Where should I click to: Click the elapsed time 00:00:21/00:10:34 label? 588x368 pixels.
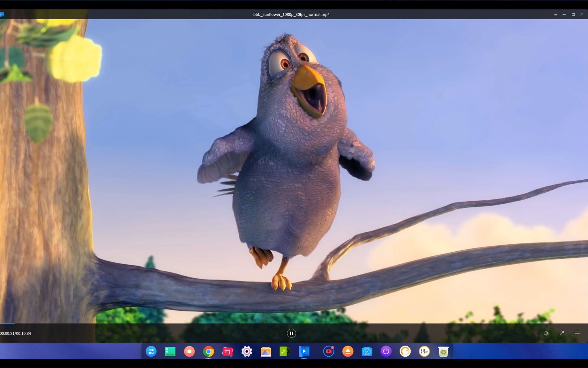click(x=16, y=334)
